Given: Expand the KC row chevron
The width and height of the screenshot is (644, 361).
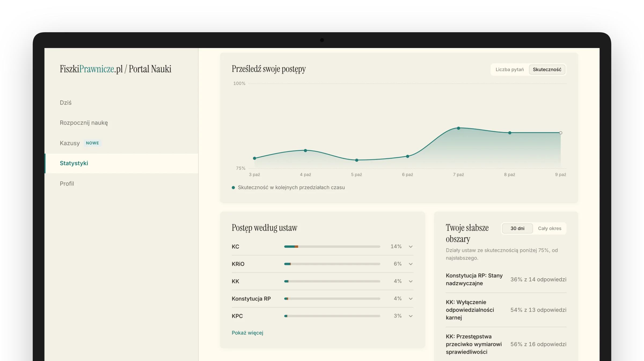Looking at the screenshot, I should [411, 246].
